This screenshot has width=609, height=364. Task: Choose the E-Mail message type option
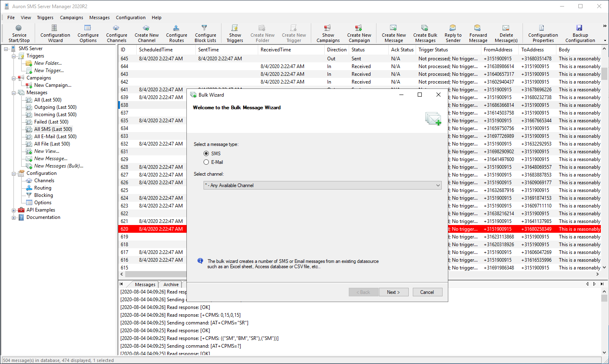click(x=206, y=162)
